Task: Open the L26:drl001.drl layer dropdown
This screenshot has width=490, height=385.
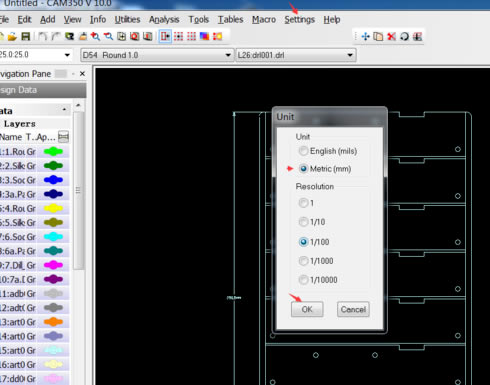Action: tap(296, 55)
